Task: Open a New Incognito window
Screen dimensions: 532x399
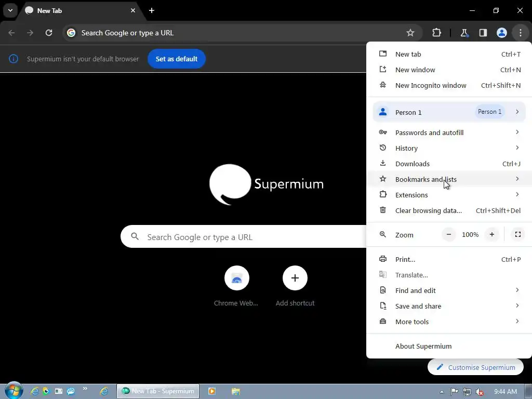Action: (449, 85)
